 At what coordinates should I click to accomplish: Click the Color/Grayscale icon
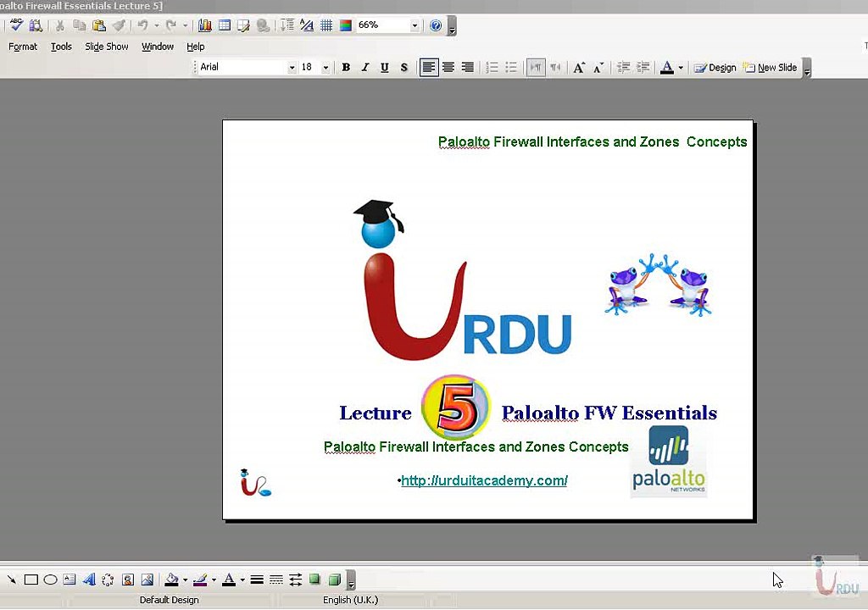[x=346, y=25]
